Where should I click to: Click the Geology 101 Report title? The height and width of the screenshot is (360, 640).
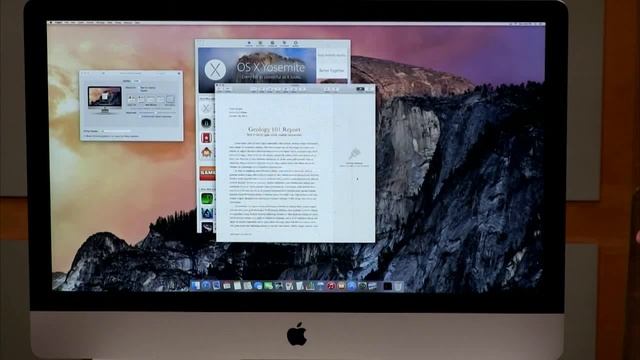[x=274, y=129]
